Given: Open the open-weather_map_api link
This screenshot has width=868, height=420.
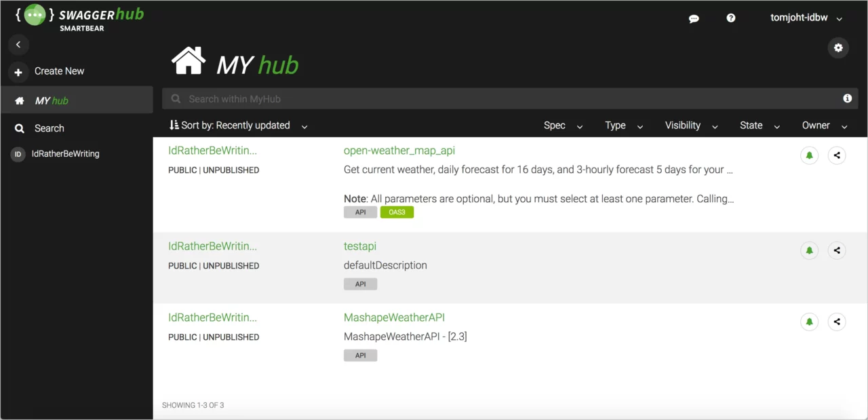Looking at the screenshot, I should [399, 151].
